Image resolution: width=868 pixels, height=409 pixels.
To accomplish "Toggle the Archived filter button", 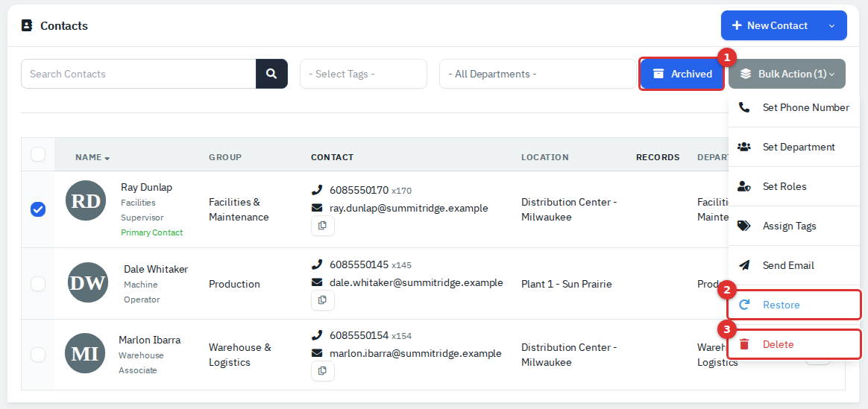I will point(682,74).
